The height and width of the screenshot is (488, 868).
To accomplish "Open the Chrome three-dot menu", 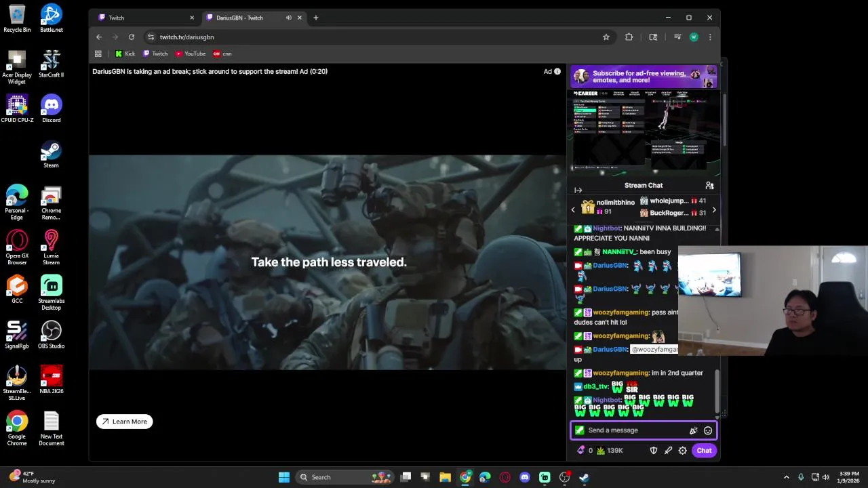I will (710, 37).
